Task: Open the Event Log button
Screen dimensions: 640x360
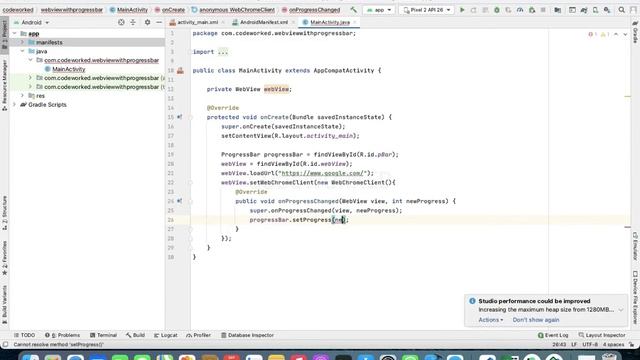Action: pos(553,335)
